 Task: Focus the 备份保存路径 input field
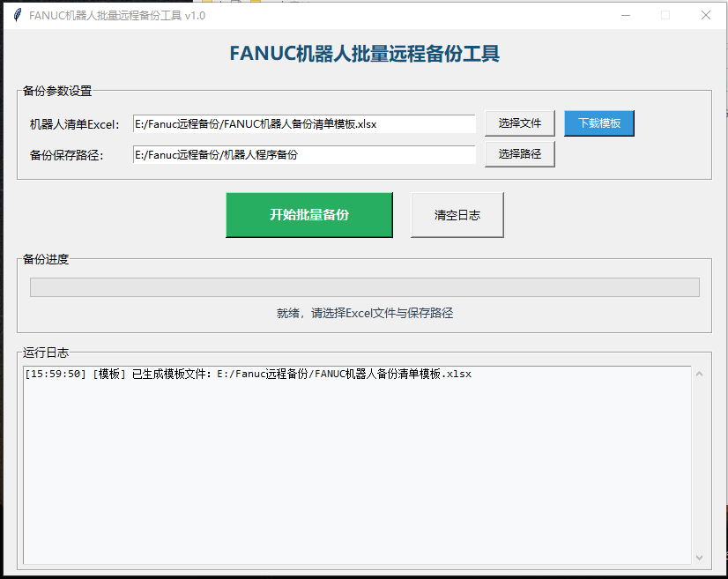[304, 154]
